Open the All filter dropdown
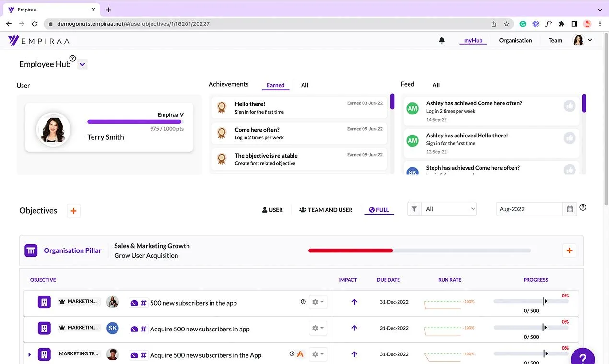Image resolution: width=609 pixels, height=364 pixels. point(449,209)
